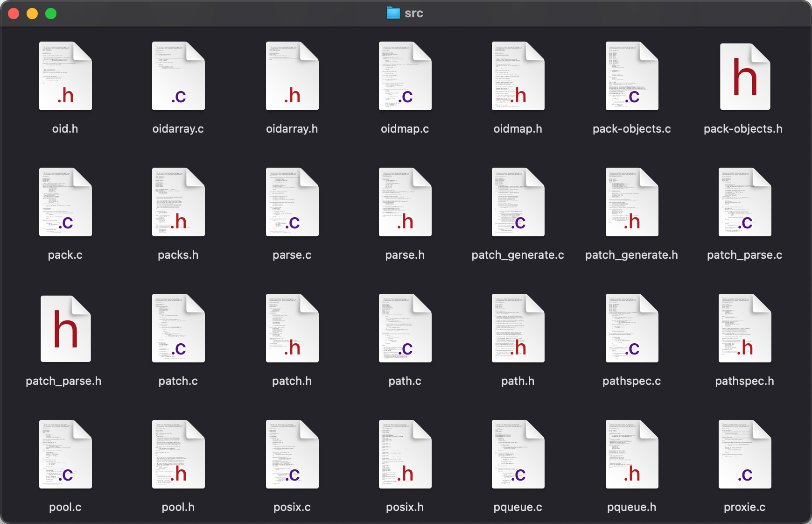Click the "oidmap.h" file name label
Image resolution: width=812 pixels, height=524 pixels.
pos(518,129)
